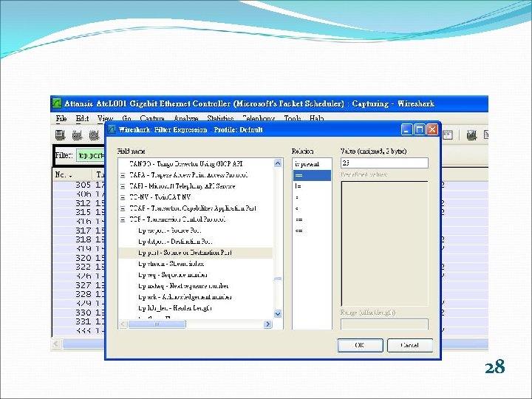Viewport: 532px width, 399px height.
Task: Click the list interfaces toolbar icon
Action: (61, 135)
